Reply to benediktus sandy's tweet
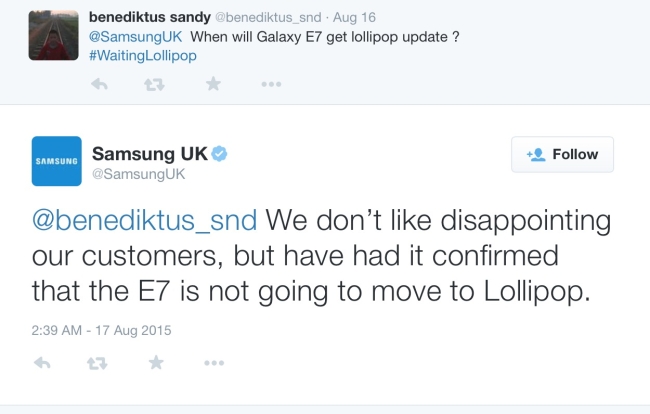650x414 pixels. (x=99, y=85)
